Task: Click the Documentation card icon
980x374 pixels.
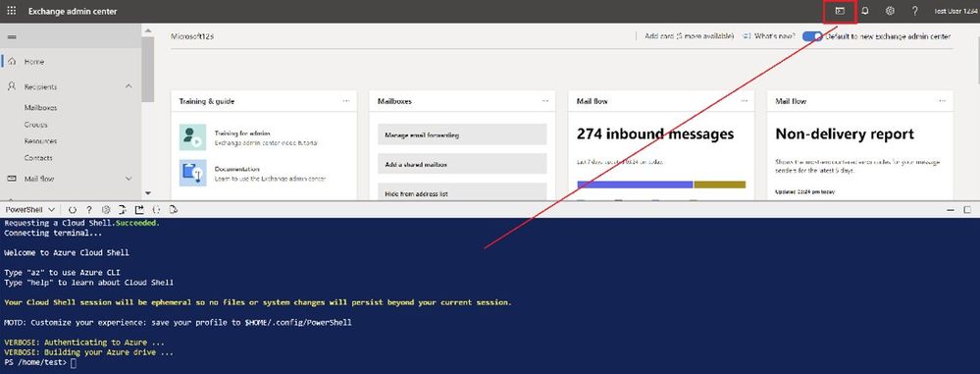Action: tap(192, 173)
